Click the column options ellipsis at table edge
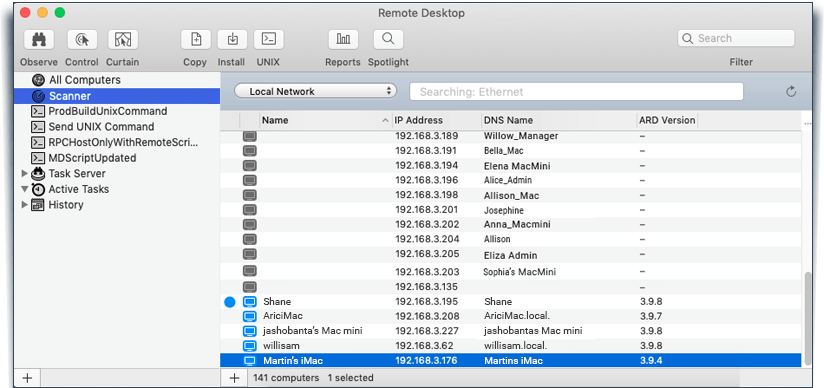 click(x=809, y=124)
